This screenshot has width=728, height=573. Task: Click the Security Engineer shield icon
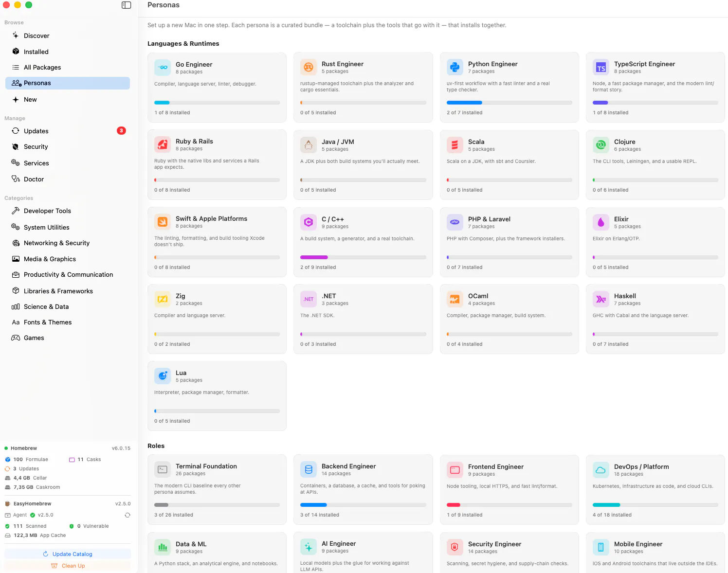[455, 547]
